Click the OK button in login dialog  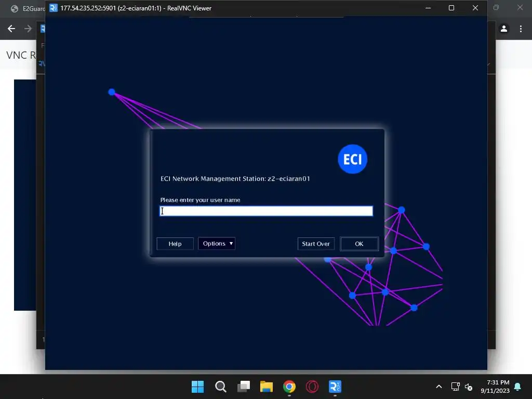[x=359, y=244]
